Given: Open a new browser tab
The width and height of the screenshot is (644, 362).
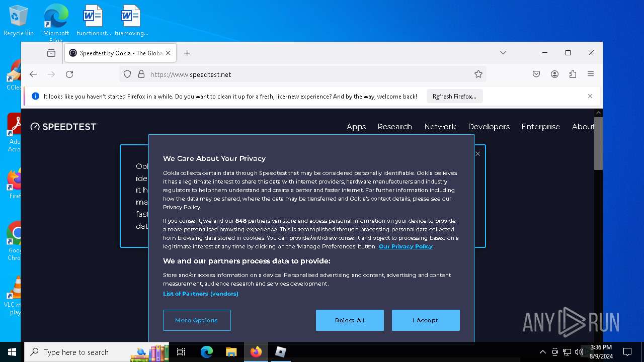Looking at the screenshot, I should pos(187,53).
